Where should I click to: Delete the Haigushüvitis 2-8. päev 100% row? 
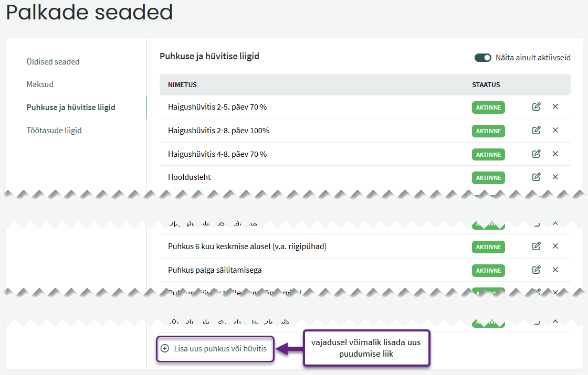(x=555, y=130)
